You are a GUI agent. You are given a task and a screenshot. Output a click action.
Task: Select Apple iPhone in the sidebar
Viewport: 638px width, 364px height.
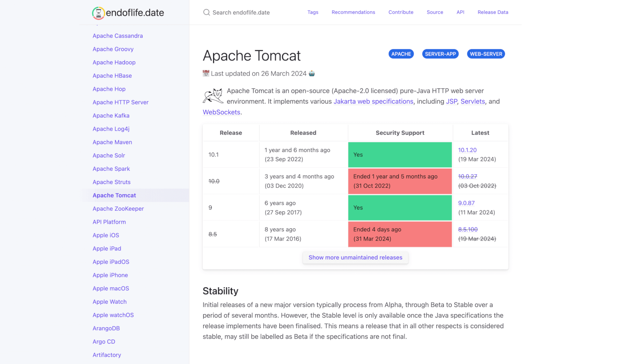coord(110,275)
